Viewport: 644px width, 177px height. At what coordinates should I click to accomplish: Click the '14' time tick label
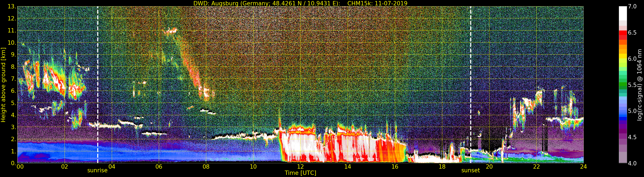click(347, 167)
